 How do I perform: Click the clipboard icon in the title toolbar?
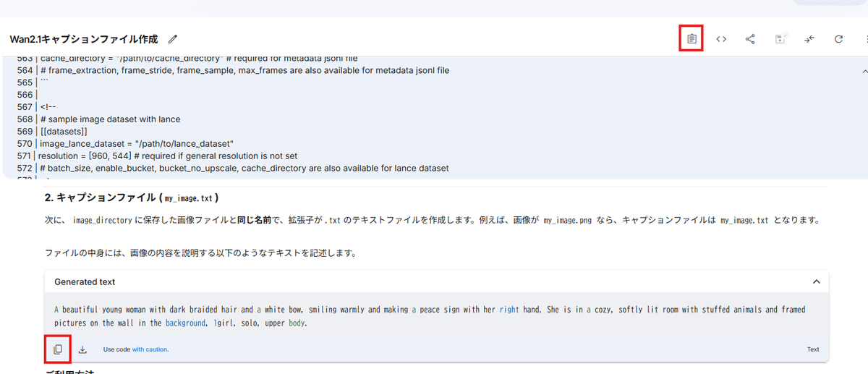tap(692, 39)
